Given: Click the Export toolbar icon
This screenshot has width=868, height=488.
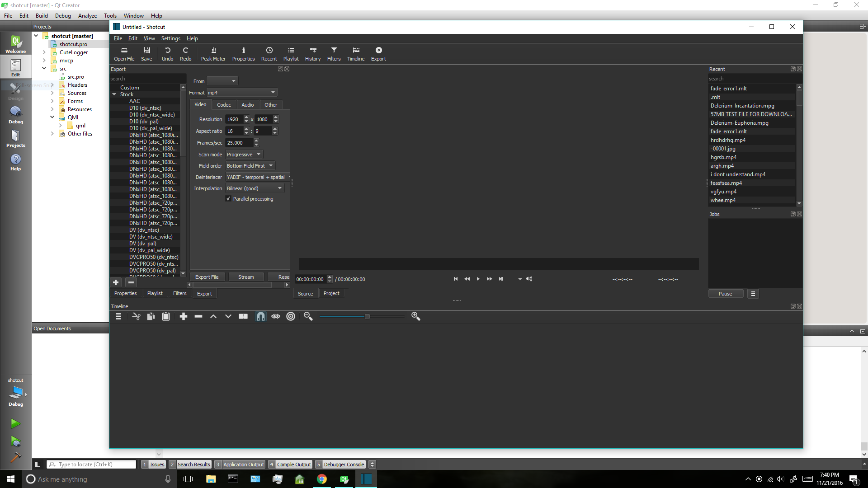Looking at the screenshot, I should coord(378,54).
